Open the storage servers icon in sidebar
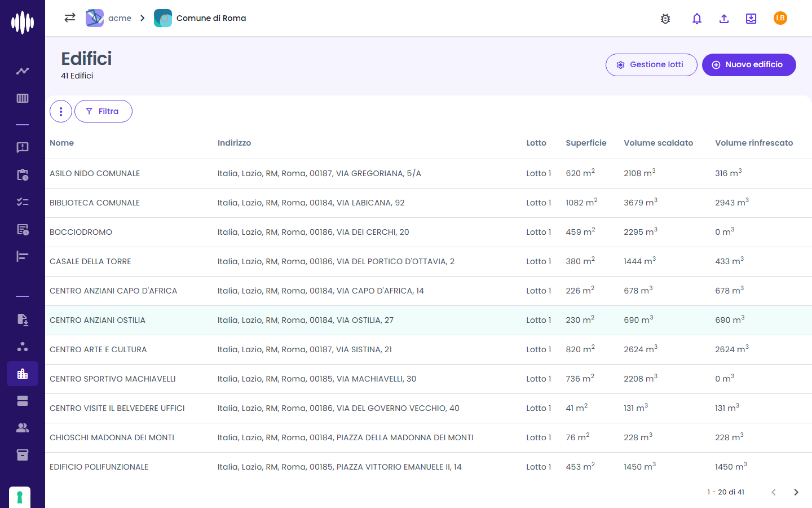The height and width of the screenshot is (508, 812). coord(23,401)
